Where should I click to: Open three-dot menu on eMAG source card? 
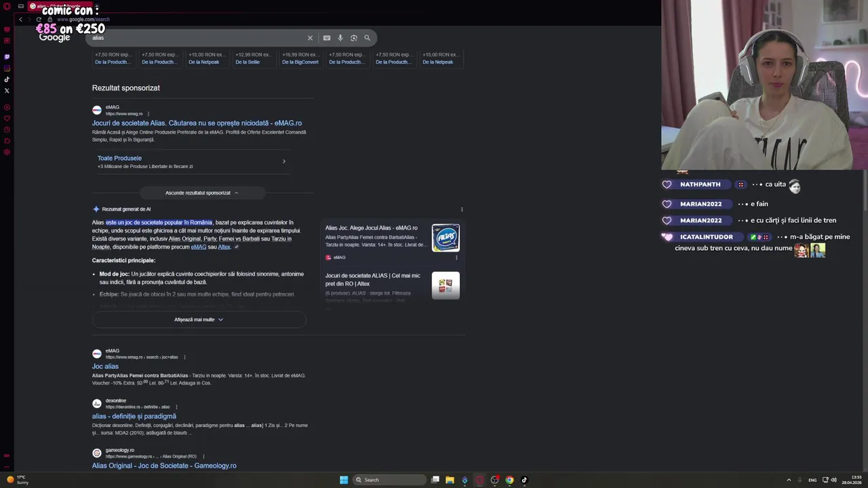pos(456,258)
